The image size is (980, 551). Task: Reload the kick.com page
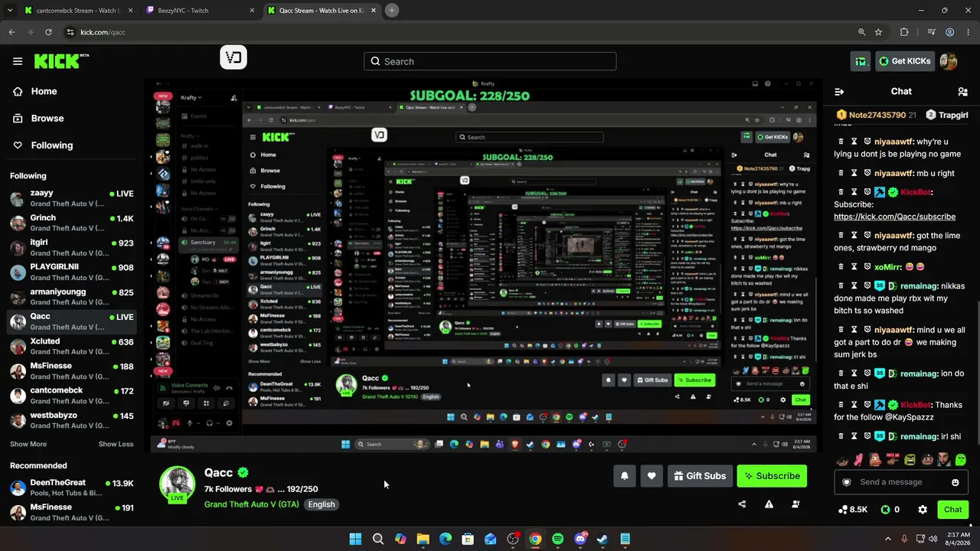(48, 32)
